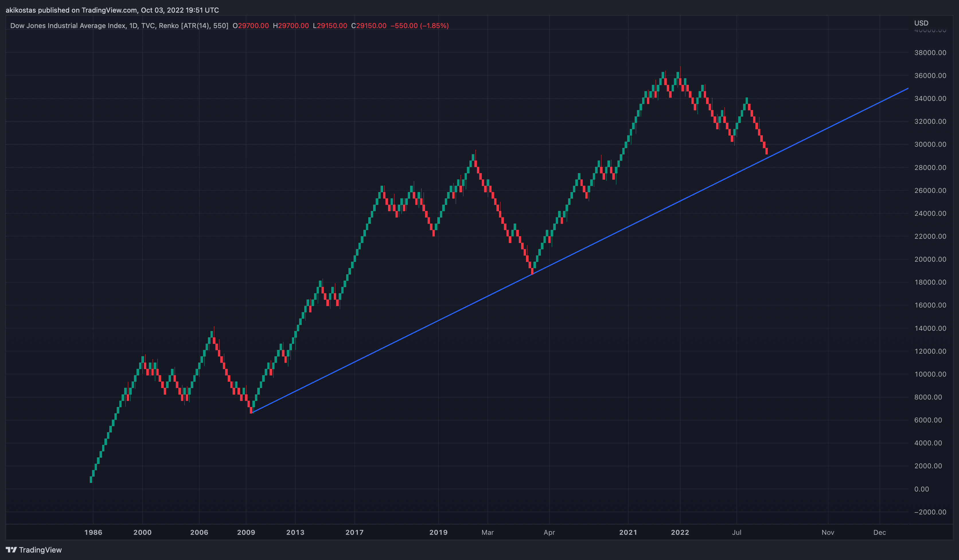Click the Jul time axis label
The image size is (959, 560).
click(736, 532)
